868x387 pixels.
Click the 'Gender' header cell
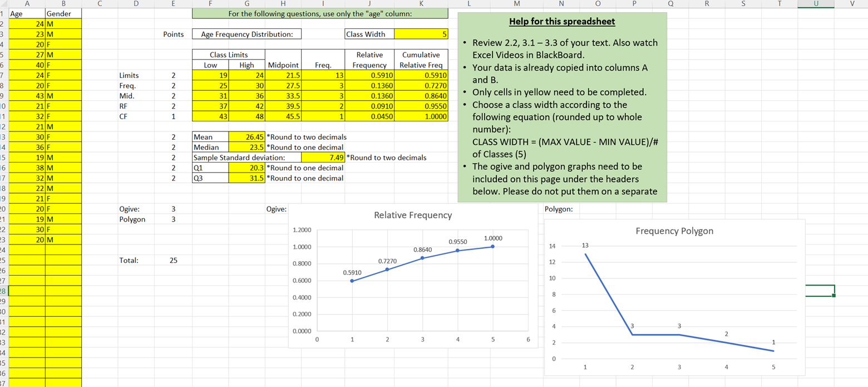pos(63,13)
